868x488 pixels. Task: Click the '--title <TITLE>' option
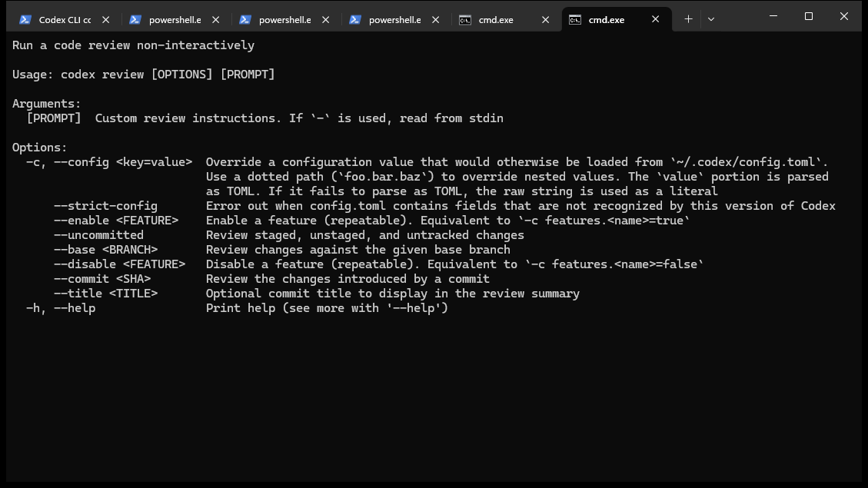click(106, 294)
